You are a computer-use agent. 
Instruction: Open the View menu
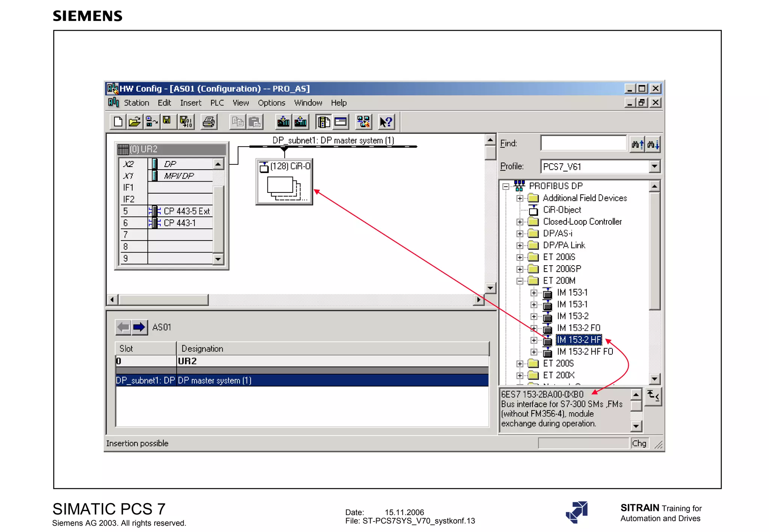[x=241, y=103]
